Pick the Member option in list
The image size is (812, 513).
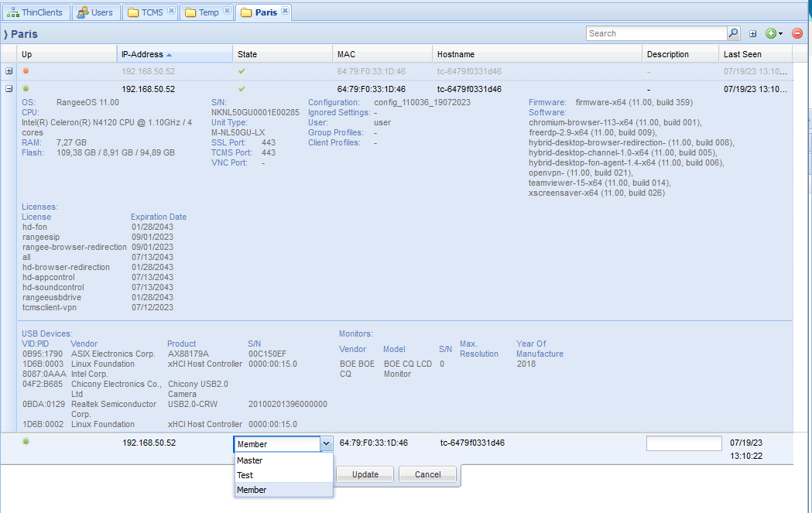pos(283,490)
